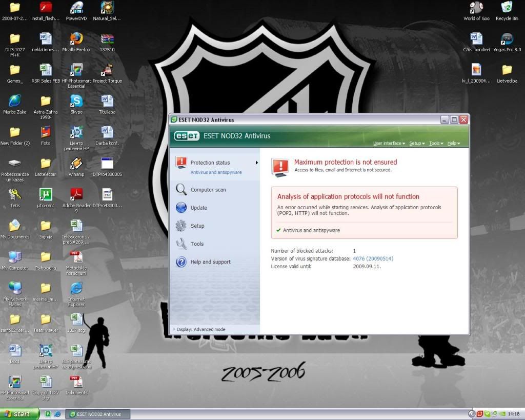
Task: Open the Tools dropdown in ESET header
Action: coord(436,144)
